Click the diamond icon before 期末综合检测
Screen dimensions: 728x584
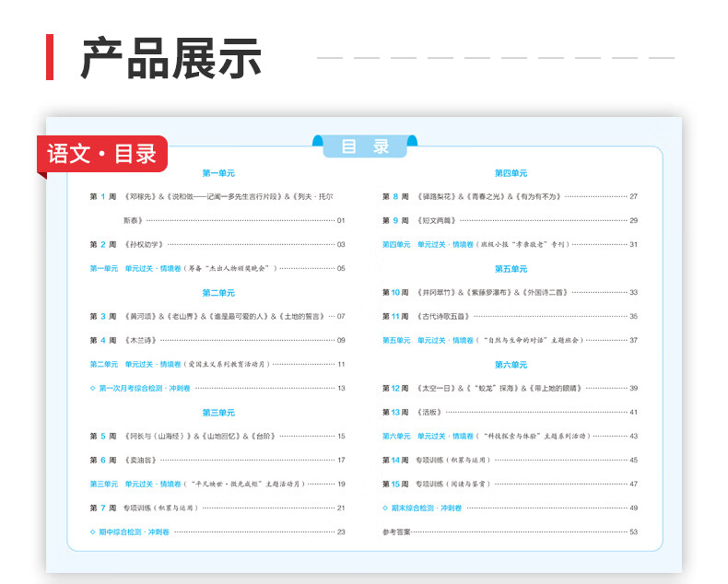click(385, 508)
